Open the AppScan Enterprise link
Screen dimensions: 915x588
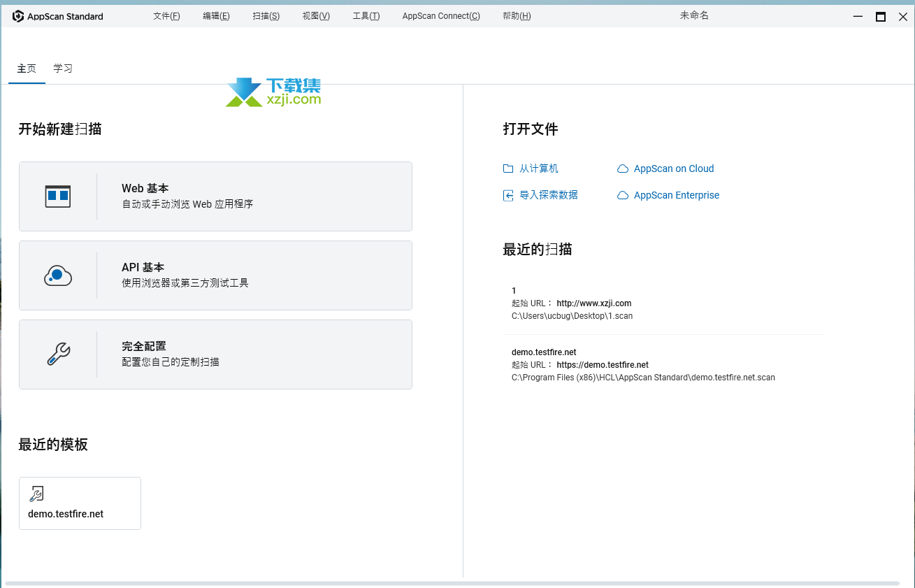point(677,195)
